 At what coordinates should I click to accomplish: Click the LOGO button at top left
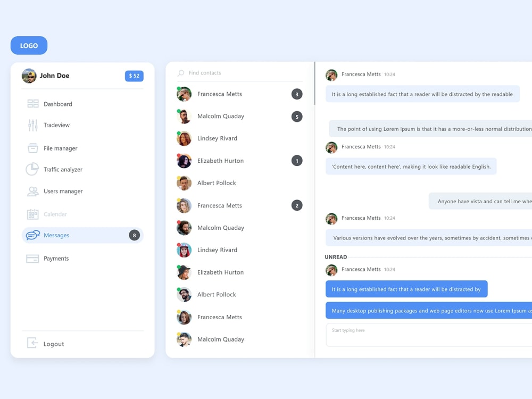pos(29,45)
